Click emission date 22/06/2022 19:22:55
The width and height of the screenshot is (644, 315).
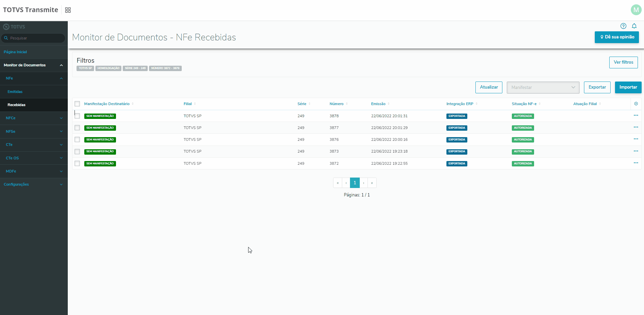(x=389, y=163)
